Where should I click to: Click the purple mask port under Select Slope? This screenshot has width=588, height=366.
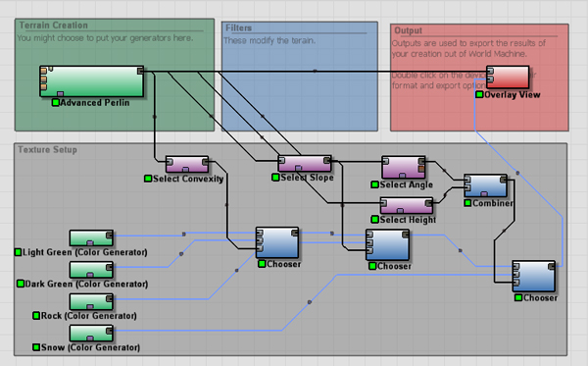[x=298, y=168]
